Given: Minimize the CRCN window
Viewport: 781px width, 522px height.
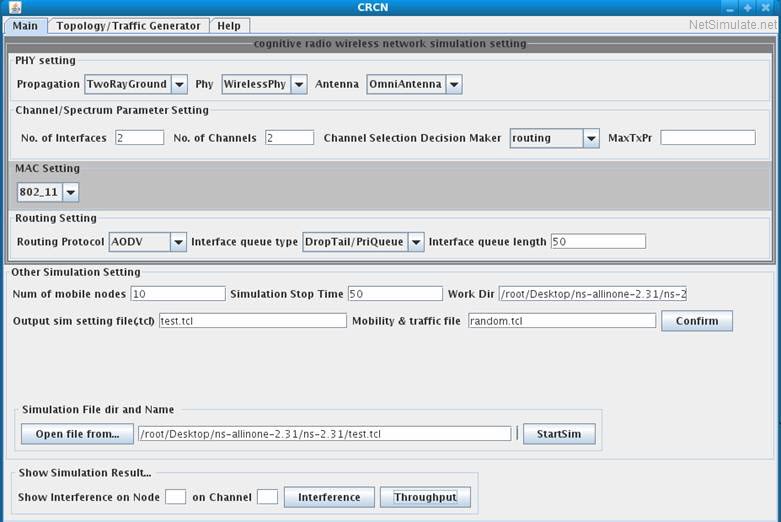Looking at the screenshot, I should tap(730, 7).
